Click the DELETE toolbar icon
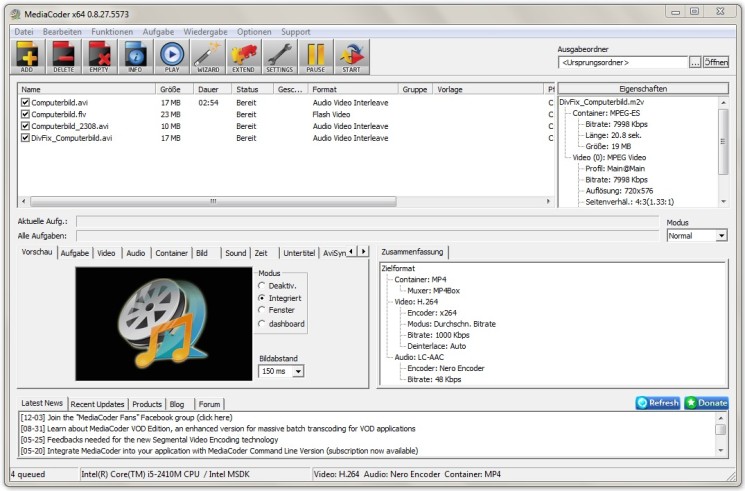The image size is (745, 491). pyautogui.click(x=64, y=57)
